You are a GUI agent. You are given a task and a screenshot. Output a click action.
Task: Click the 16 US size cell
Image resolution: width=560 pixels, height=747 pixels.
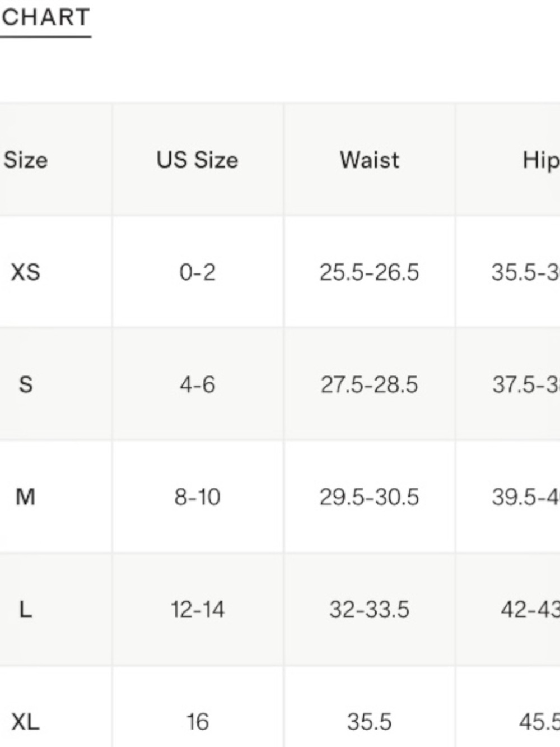pyautogui.click(x=198, y=722)
